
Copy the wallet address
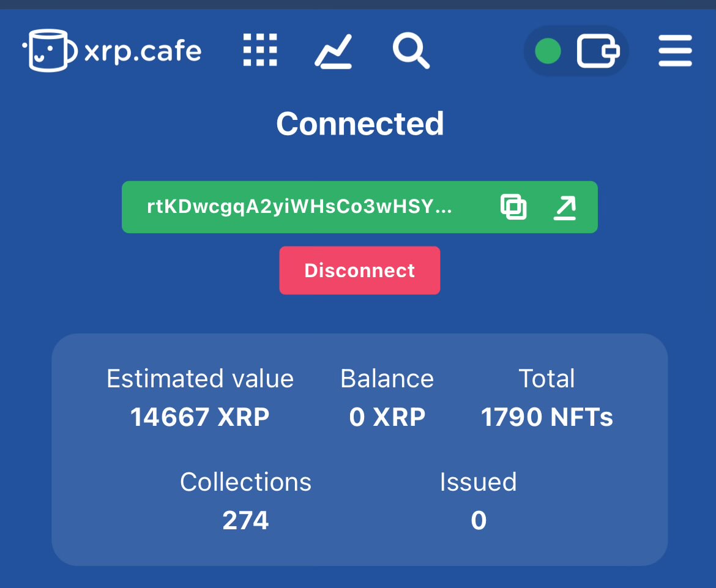point(513,207)
